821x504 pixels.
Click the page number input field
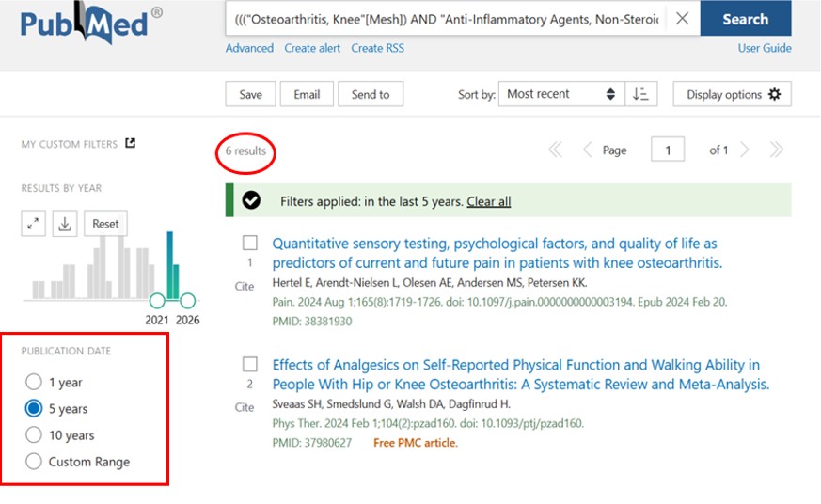point(668,150)
